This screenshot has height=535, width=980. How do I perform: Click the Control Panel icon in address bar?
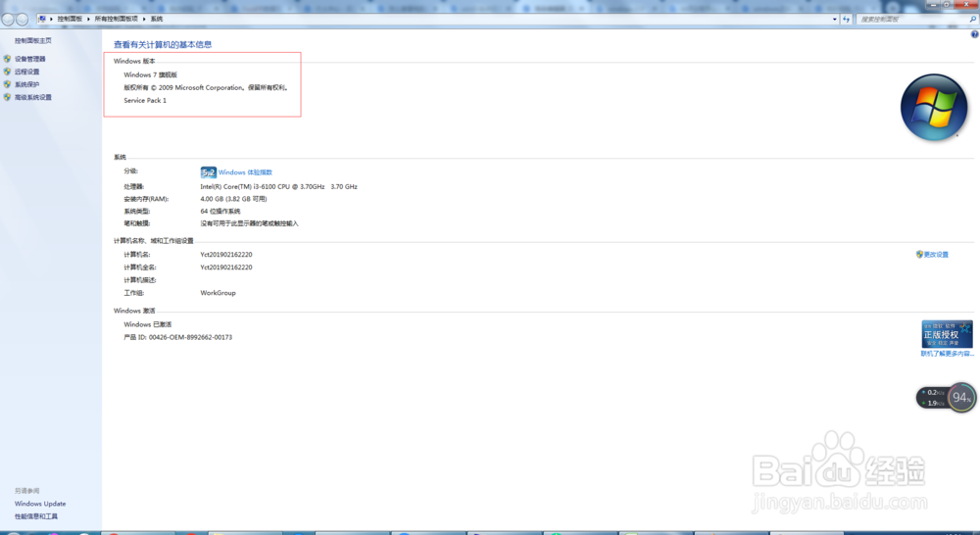tap(42, 19)
